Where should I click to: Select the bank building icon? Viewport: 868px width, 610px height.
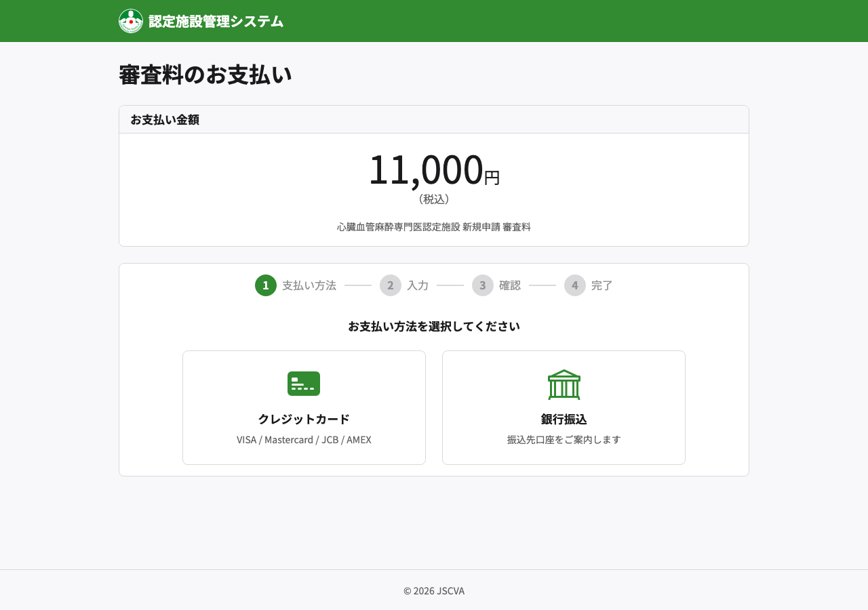click(x=564, y=384)
